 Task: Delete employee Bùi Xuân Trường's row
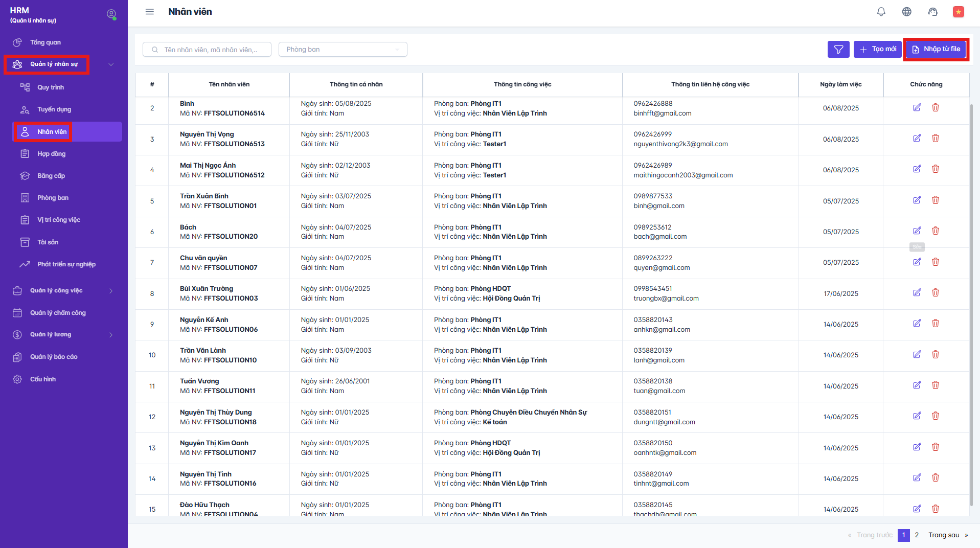(935, 293)
